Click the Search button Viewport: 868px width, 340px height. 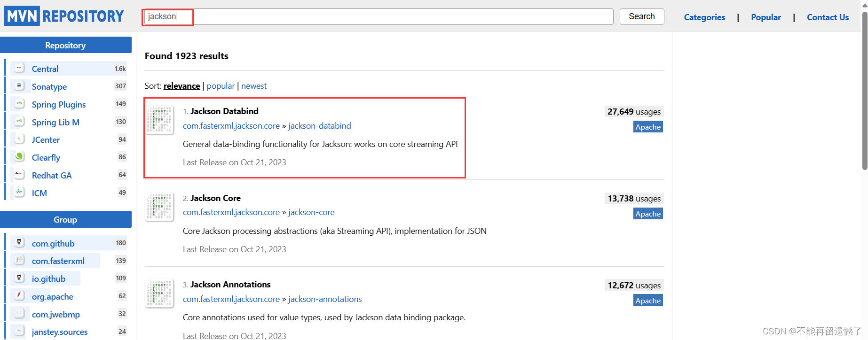pyautogui.click(x=642, y=16)
